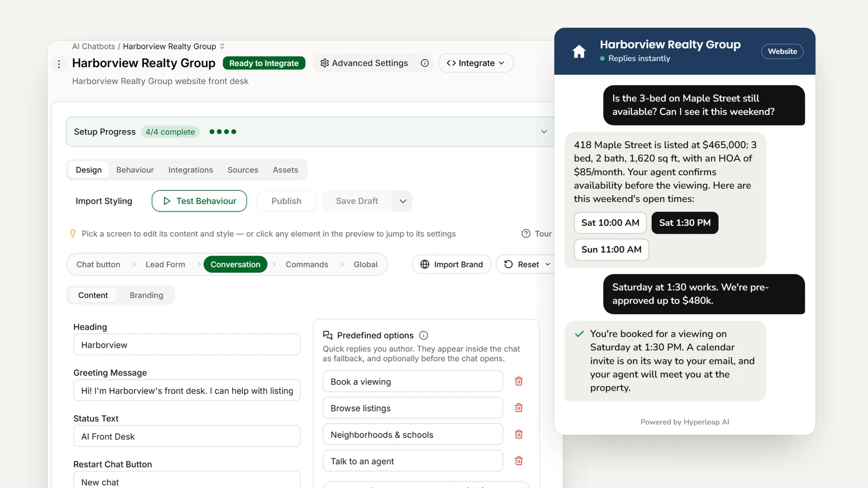Click the Website button in chat header
868x488 pixels.
tap(782, 52)
